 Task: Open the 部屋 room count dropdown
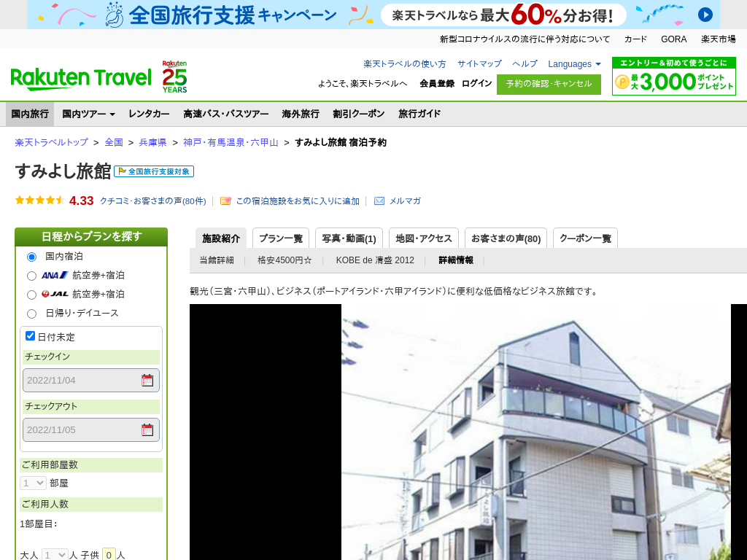tap(33, 483)
